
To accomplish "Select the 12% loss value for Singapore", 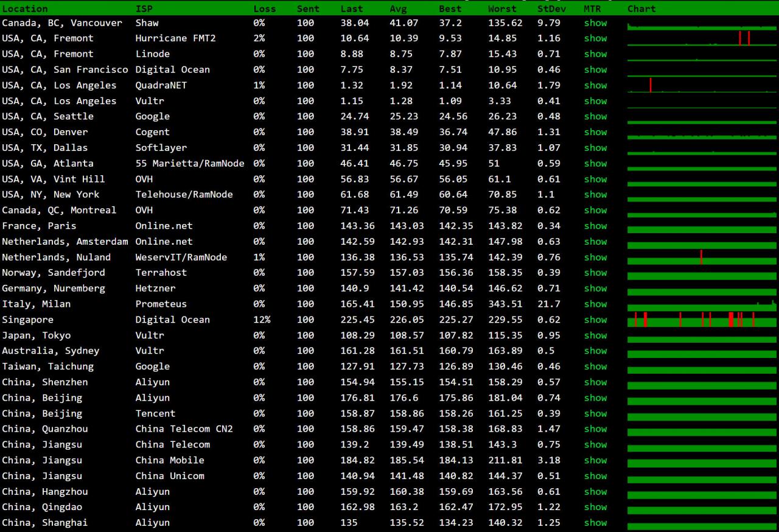I will [262, 320].
